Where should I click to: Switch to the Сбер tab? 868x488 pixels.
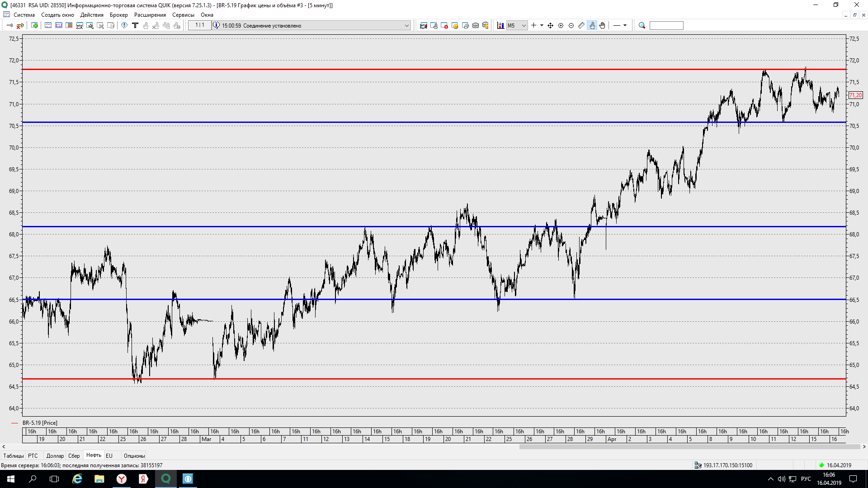(74, 455)
